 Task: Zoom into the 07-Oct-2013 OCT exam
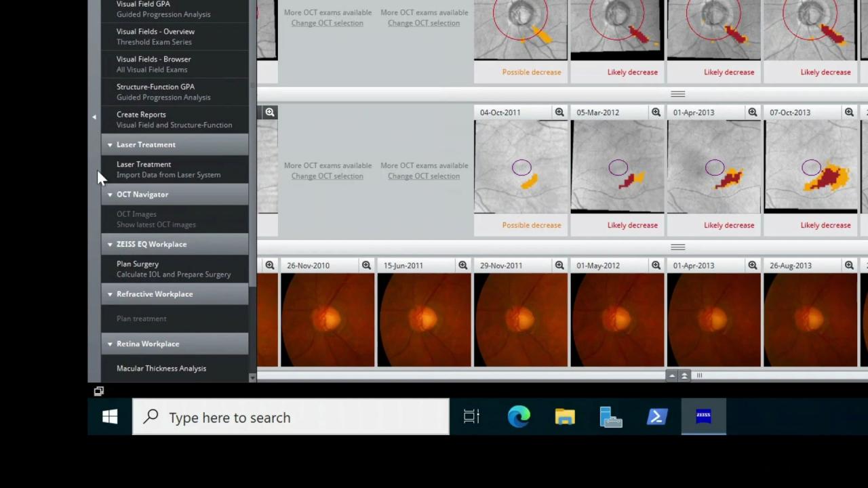point(849,112)
